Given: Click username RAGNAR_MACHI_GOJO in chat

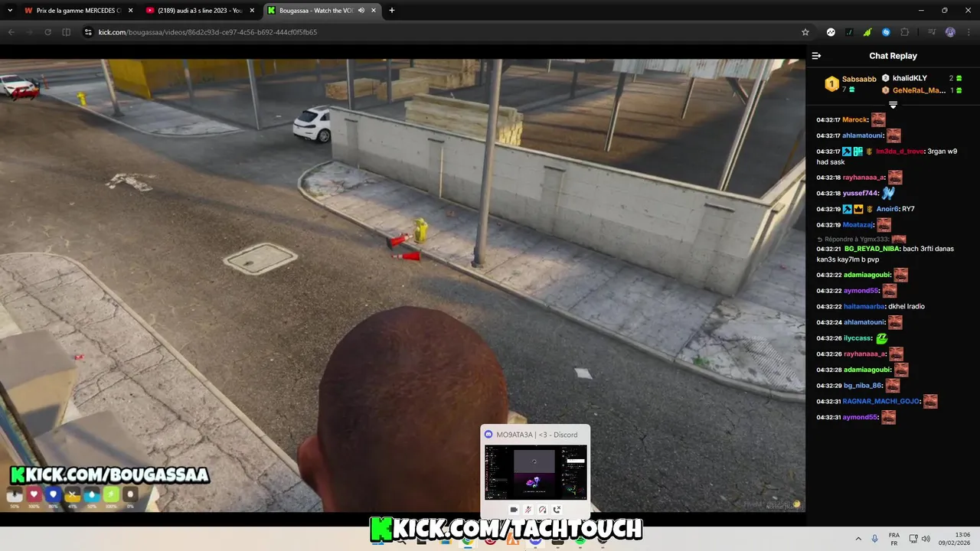Looking at the screenshot, I should pos(880,402).
